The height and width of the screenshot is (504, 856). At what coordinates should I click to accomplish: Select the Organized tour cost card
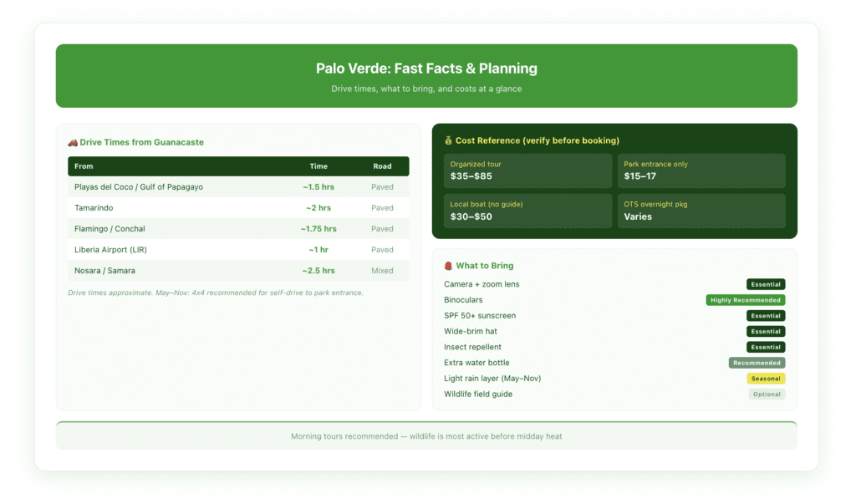(527, 171)
